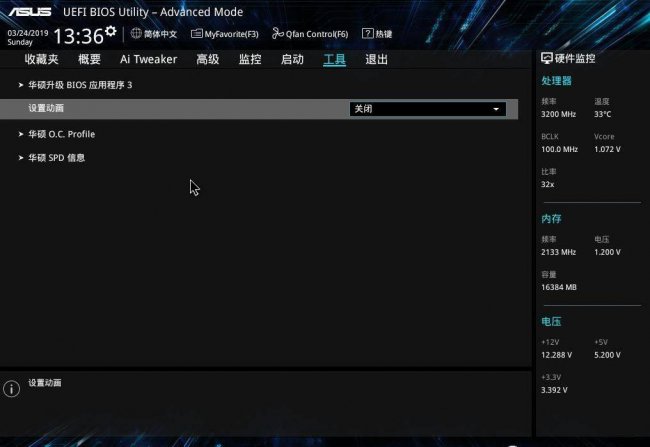650x447 pixels.
Task: Click the 1.200 V memory voltage
Action: tap(607, 252)
